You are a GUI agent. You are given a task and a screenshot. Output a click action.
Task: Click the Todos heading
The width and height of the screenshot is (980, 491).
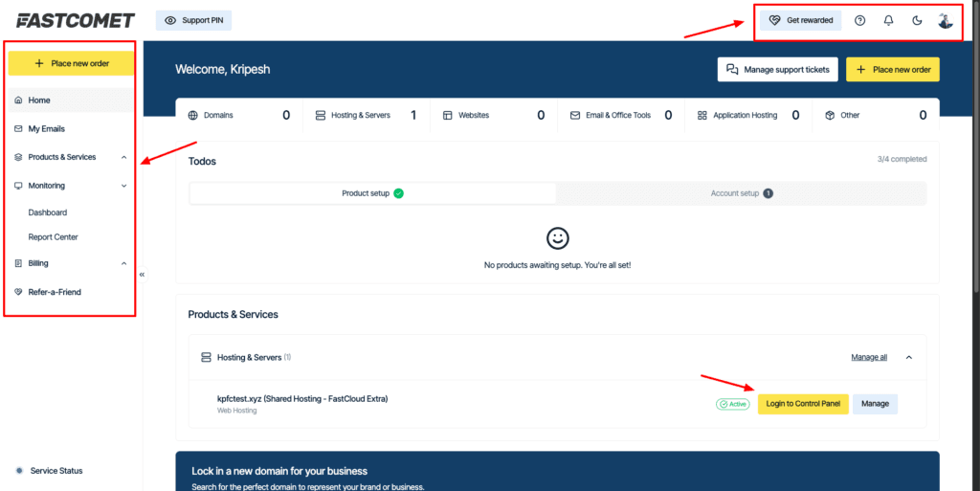click(x=202, y=161)
